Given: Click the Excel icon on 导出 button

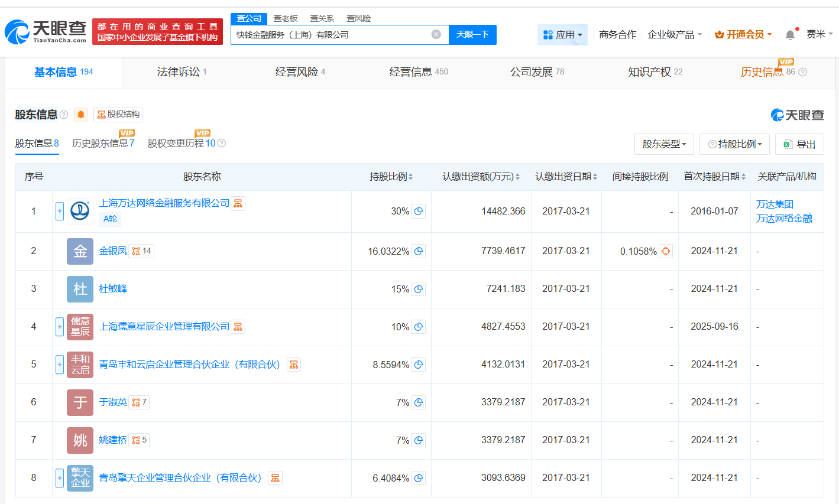Looking at the screenshot, I should [787, 144].
